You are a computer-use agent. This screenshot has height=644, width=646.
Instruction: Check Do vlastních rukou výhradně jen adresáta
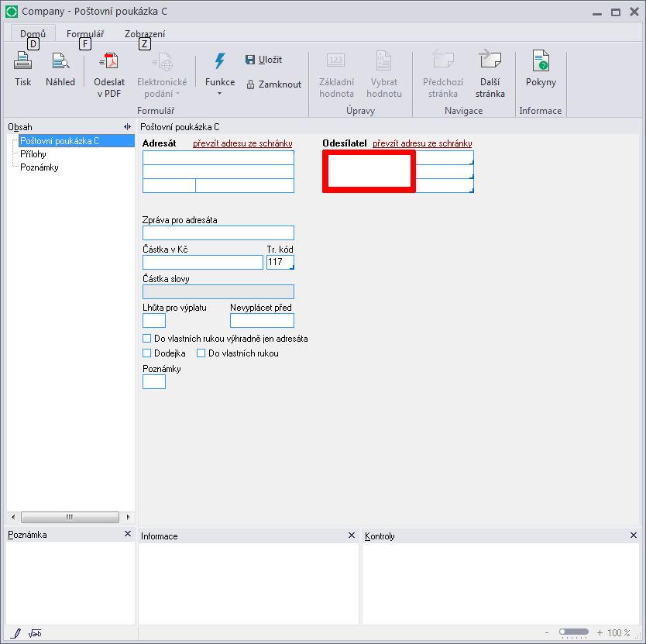click(x=146, y=339)
